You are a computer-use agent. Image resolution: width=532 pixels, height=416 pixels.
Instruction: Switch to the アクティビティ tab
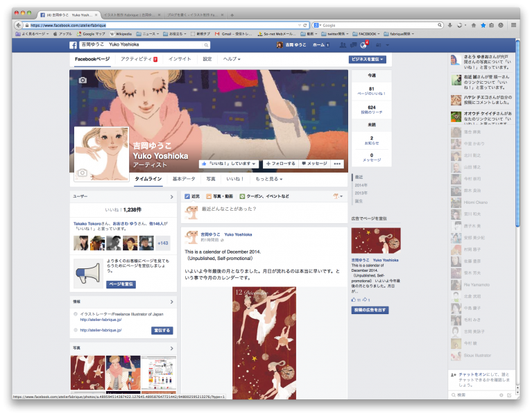pos(139,59)
